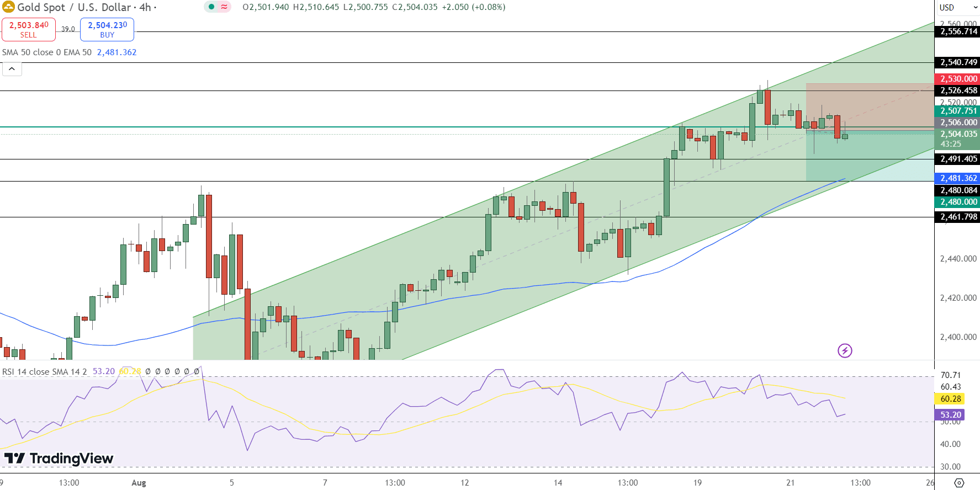This screenshot has height=490, width=980.
Task: Select the SMA 50 EMA 50 indicator label
Action: point(47,52)
